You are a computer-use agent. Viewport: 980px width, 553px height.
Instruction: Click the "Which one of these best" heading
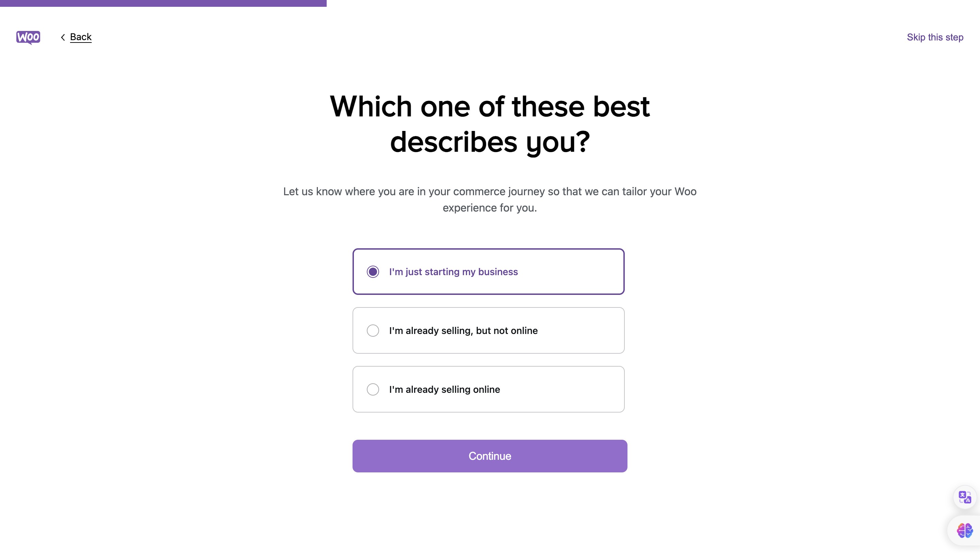click(490, 106)
